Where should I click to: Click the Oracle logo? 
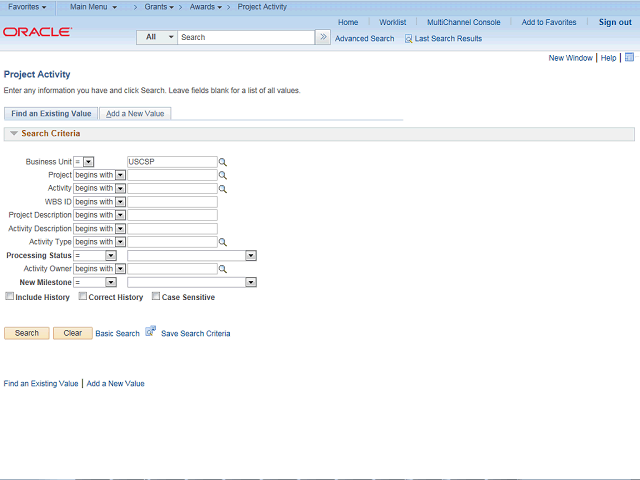tap(38, 32)
